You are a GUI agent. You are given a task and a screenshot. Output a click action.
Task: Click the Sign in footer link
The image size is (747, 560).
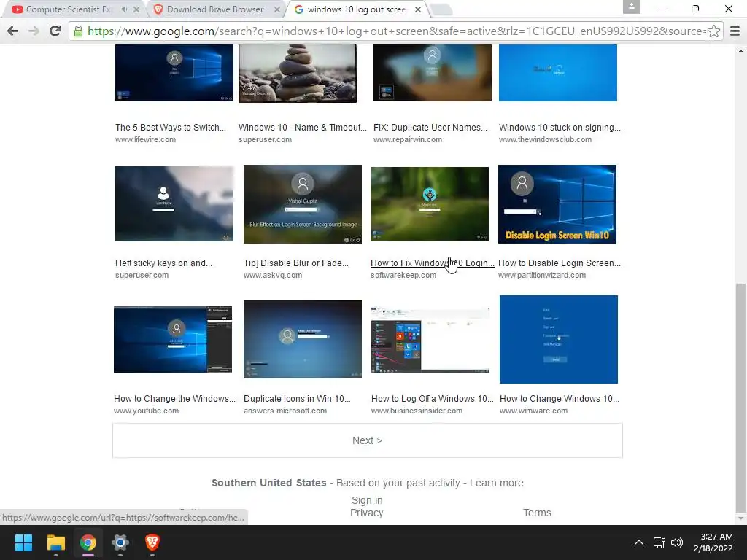[367, 500]
